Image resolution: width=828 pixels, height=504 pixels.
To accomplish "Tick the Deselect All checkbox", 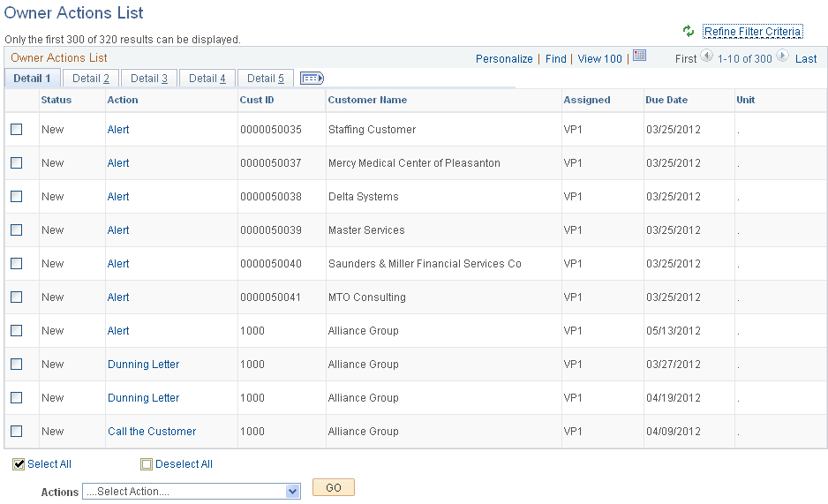I will (x=147, y=464).
